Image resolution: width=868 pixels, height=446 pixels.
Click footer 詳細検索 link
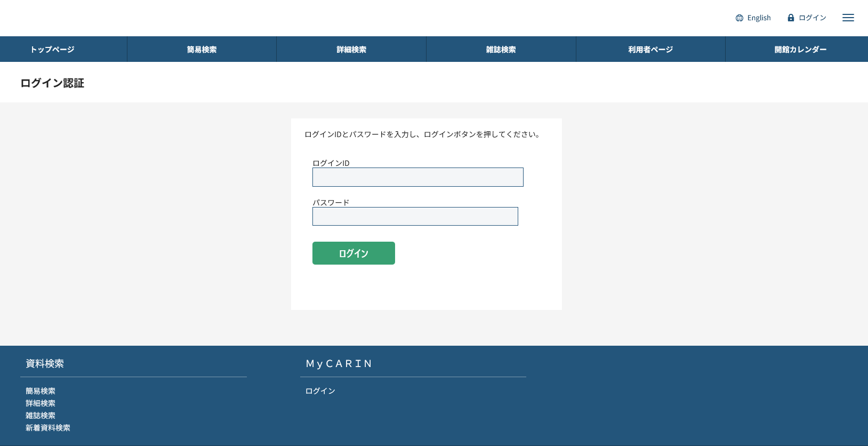point(41,403)
